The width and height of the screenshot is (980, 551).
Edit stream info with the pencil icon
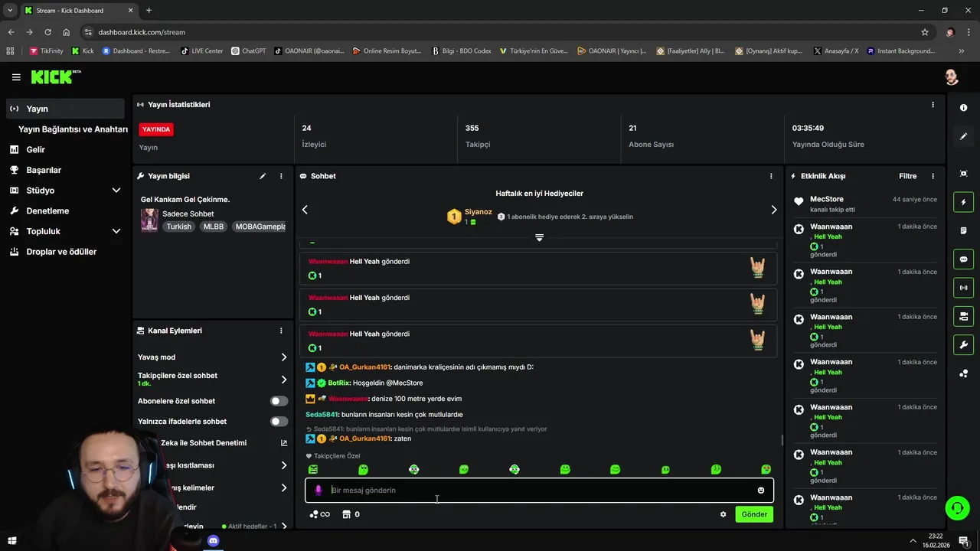(263, 176)
